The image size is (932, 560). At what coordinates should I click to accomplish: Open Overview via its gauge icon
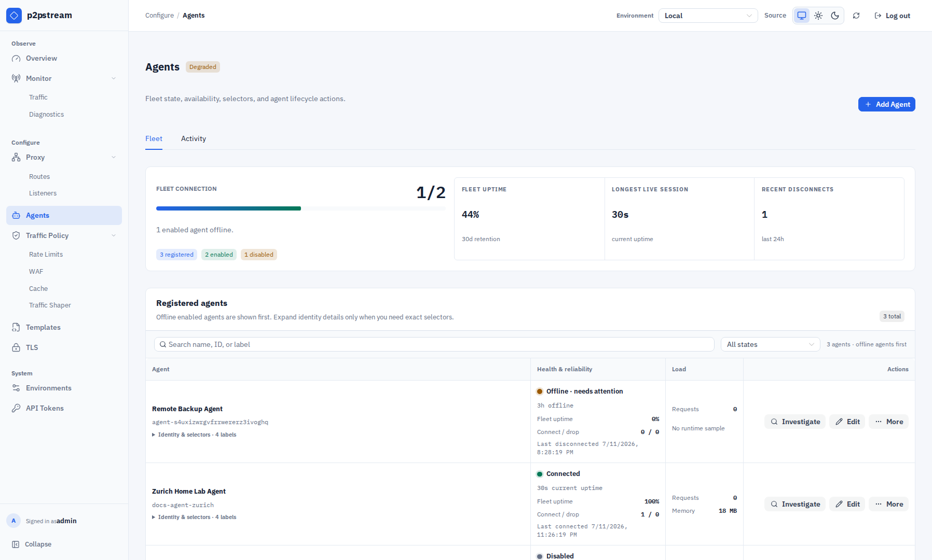(16, 59)
